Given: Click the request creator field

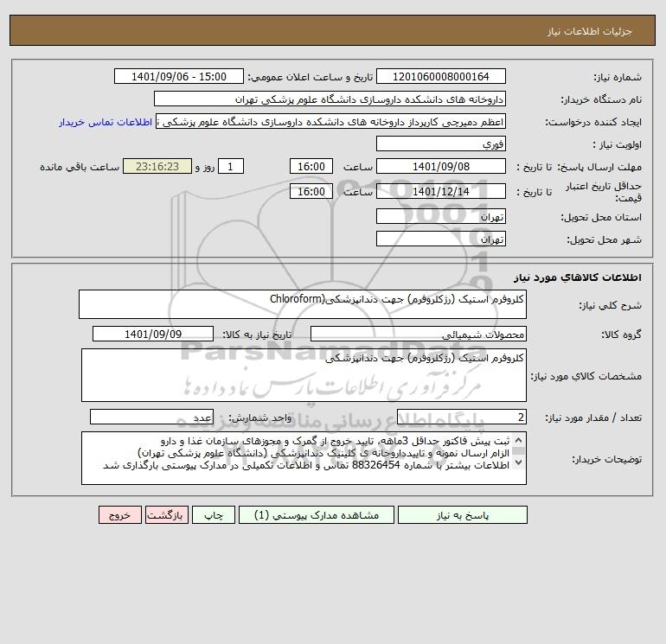Looking at the screenshot, I should click(x=331, y=122).
